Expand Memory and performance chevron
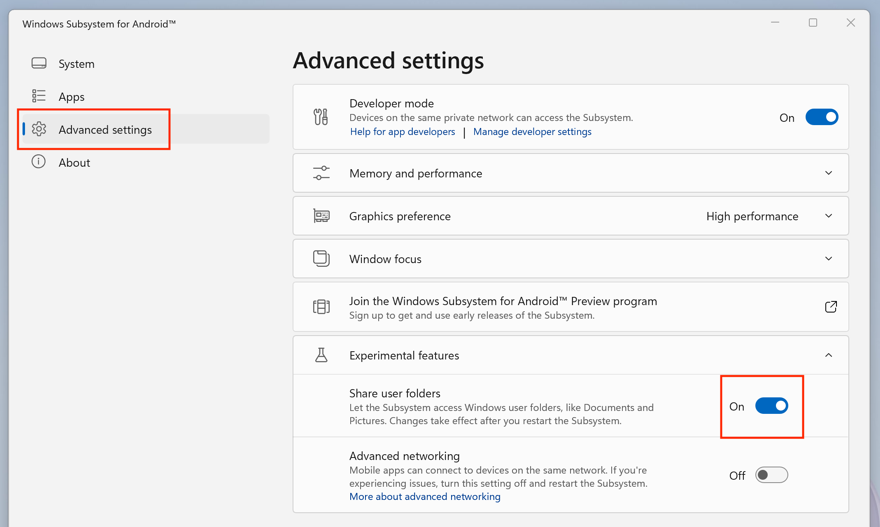Viewport: 880px width, 527px height. [828, 173]
